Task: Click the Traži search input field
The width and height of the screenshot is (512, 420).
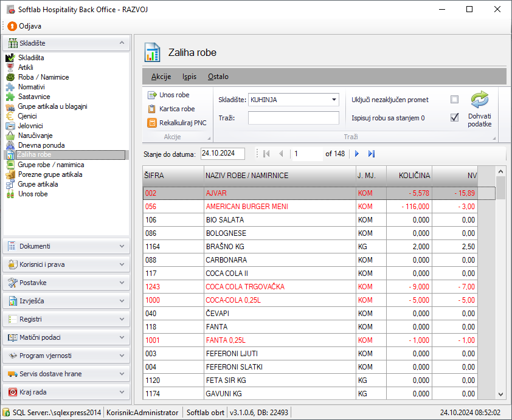Action: (293, 118)
